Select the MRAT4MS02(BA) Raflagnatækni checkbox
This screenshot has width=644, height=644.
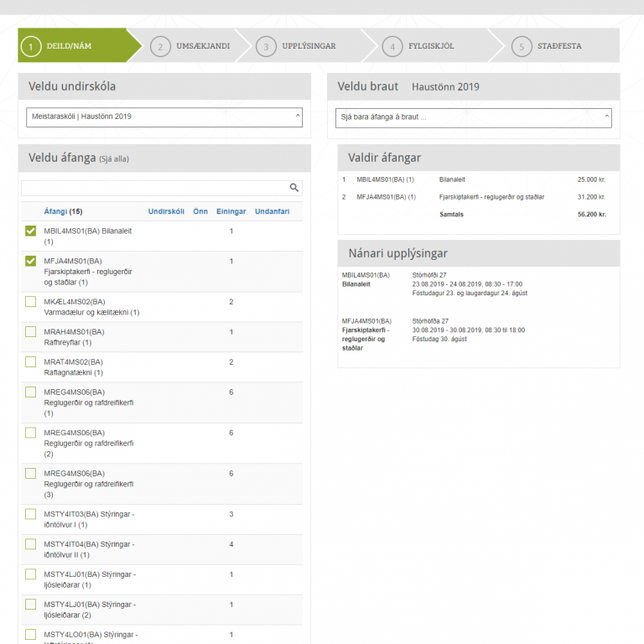point(31,362)
